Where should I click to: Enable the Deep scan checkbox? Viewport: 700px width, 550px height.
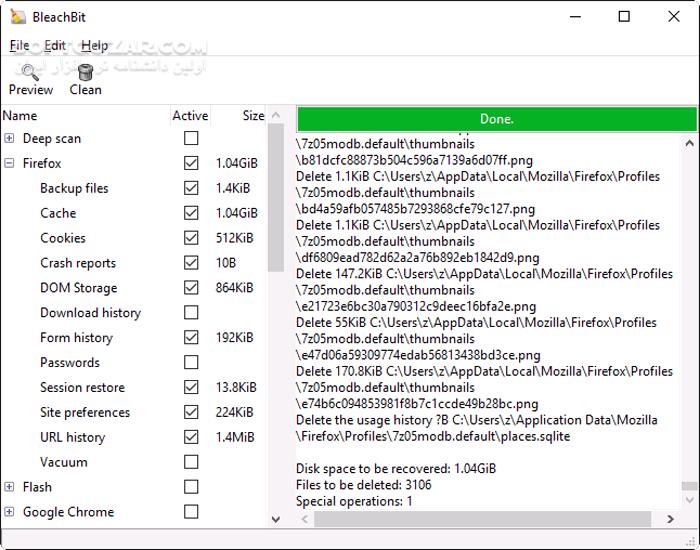191,138
